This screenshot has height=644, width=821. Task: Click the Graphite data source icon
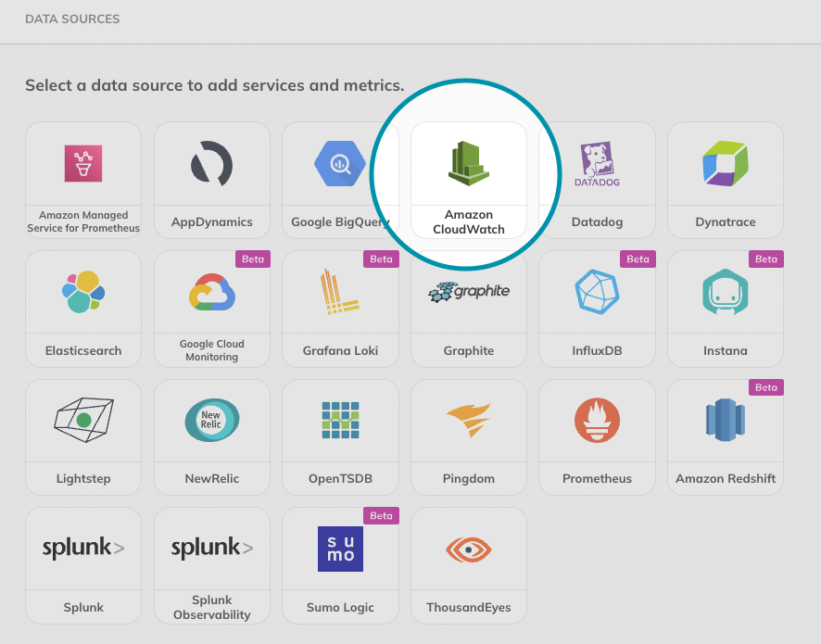point(468,308)
